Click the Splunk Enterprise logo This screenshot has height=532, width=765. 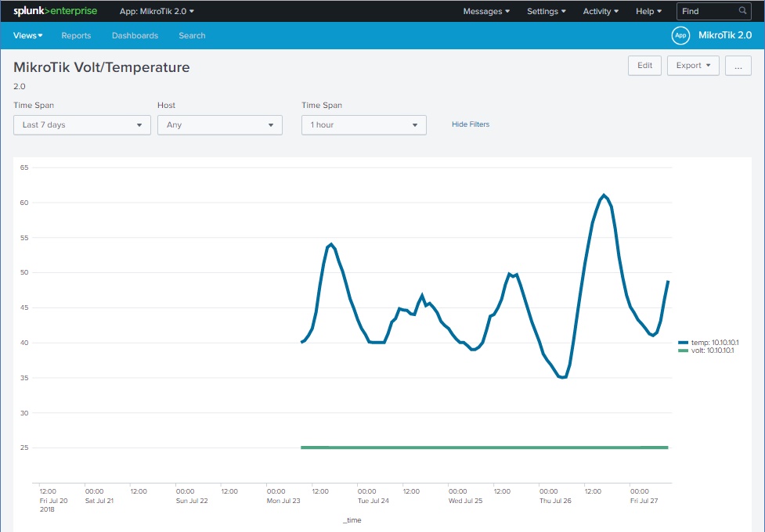point(55,11)
